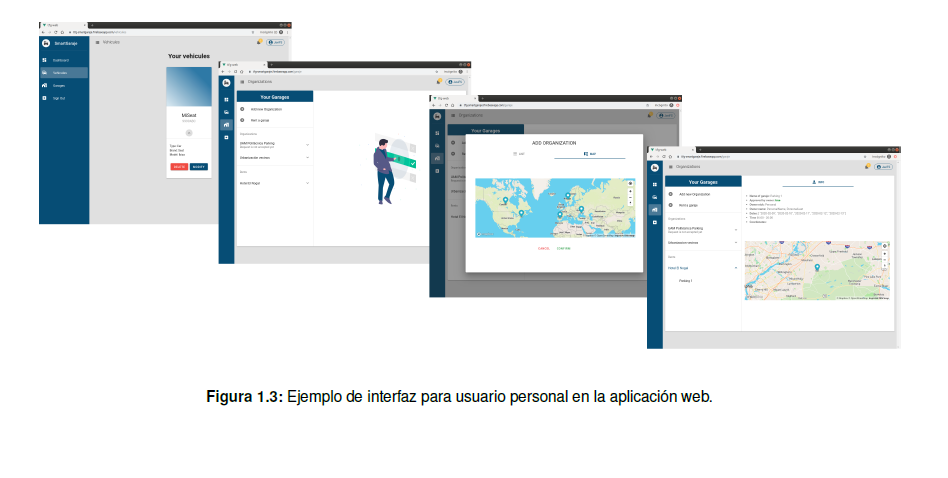Click locate-me control on Add Organization world map

pos(631,183)
